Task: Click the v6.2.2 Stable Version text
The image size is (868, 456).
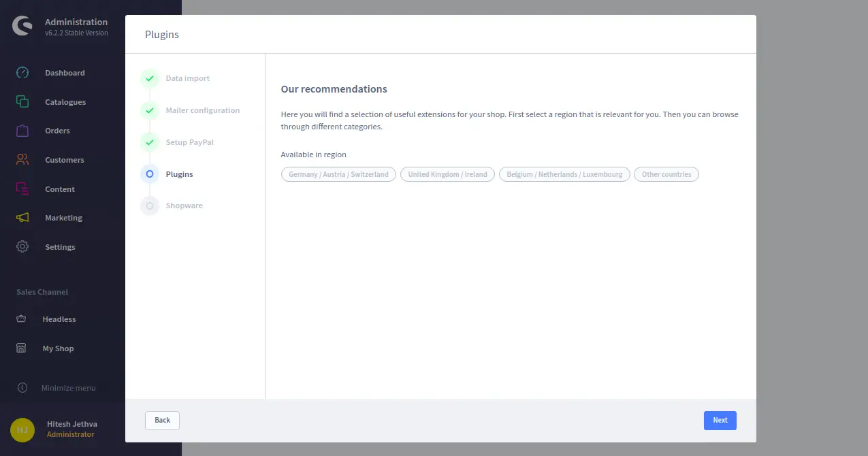Action: 76,33
